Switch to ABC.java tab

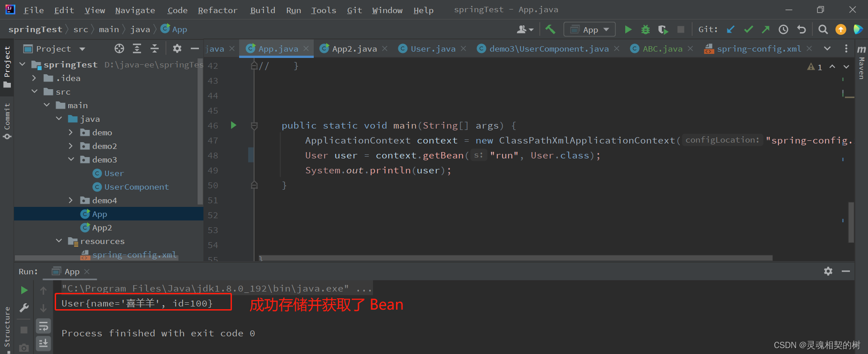point(662,48)
